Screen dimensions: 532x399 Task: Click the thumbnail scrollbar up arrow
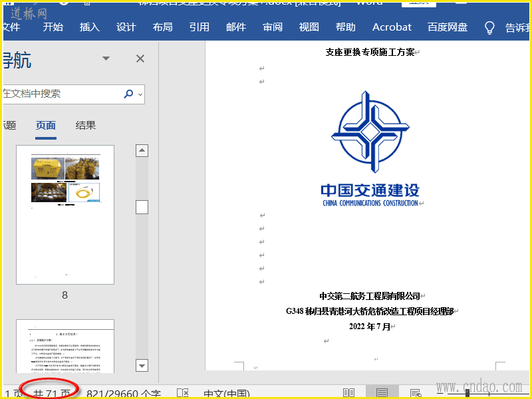[142, 150]
